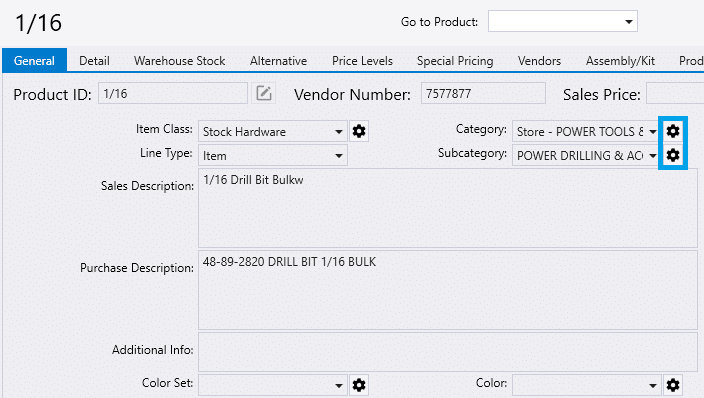Image resolution: width=704 pixels, height=398 pixels.
Task: Expand the Go to Product dropdown
Action: pos(629,22)
